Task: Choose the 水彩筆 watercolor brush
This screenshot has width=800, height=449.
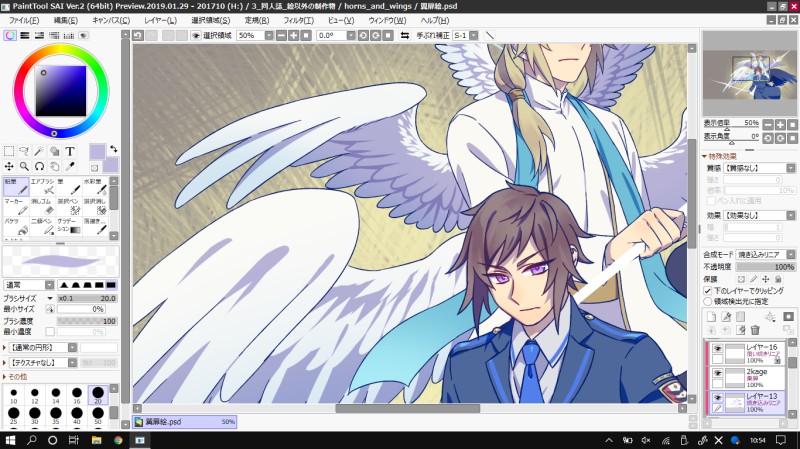Action: tap(95, 187)
